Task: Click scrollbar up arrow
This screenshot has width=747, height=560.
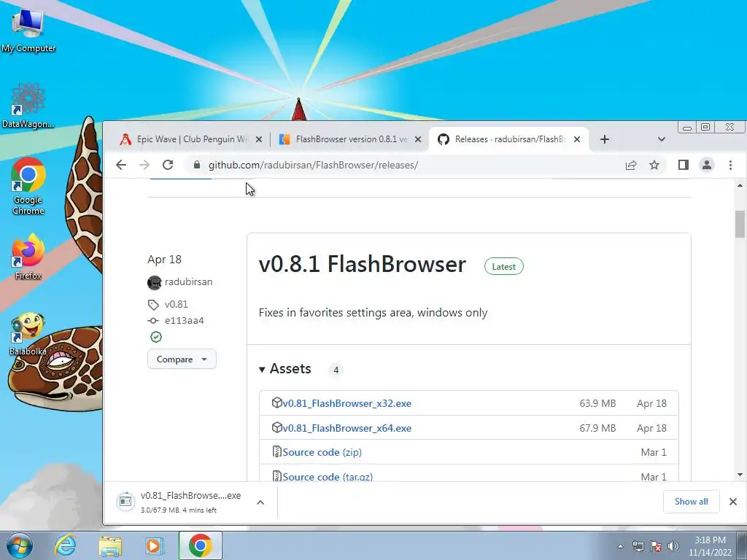Action: [x=740, y=185]
